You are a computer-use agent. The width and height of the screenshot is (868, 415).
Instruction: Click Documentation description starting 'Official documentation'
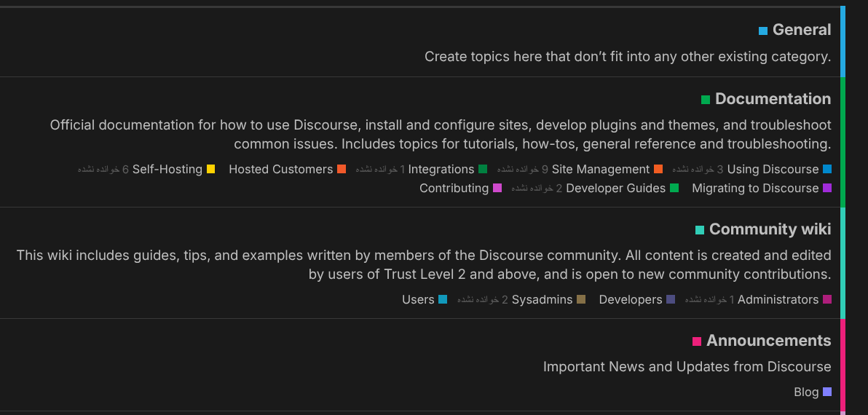pos(441,135)
